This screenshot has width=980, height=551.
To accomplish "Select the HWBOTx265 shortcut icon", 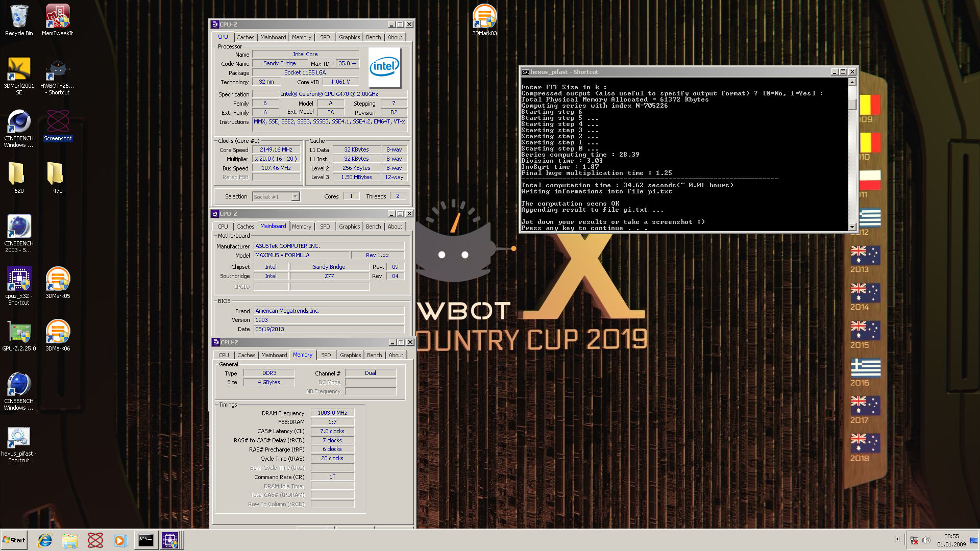I will 57,76.
